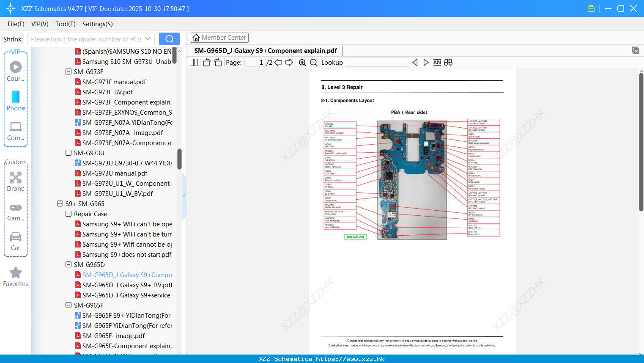The image size is (644, 363).
Task: Collapse the SM-G965F folder
Action: tap(69, 305)
